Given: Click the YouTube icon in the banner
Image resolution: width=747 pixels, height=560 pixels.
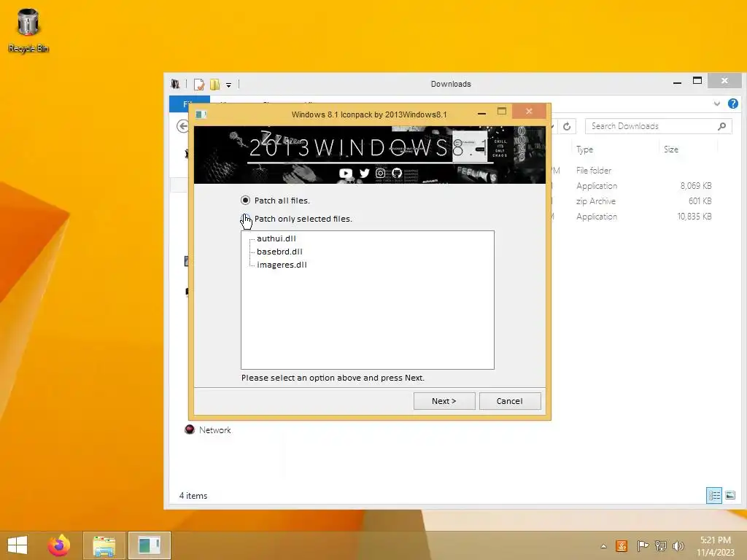Looking at the screenshot, I should click(346, 174).
